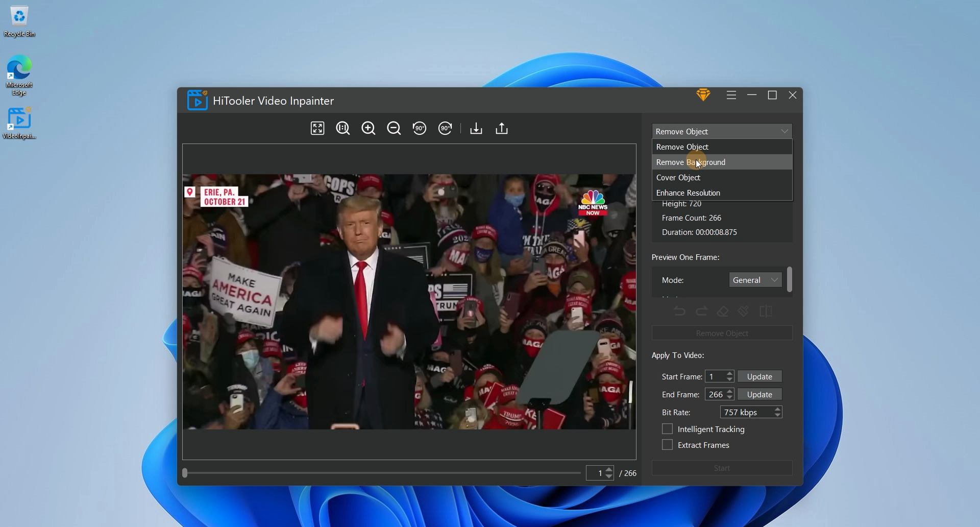Open the hamburger menu
The image size is (980, 527).
(731, 95)
